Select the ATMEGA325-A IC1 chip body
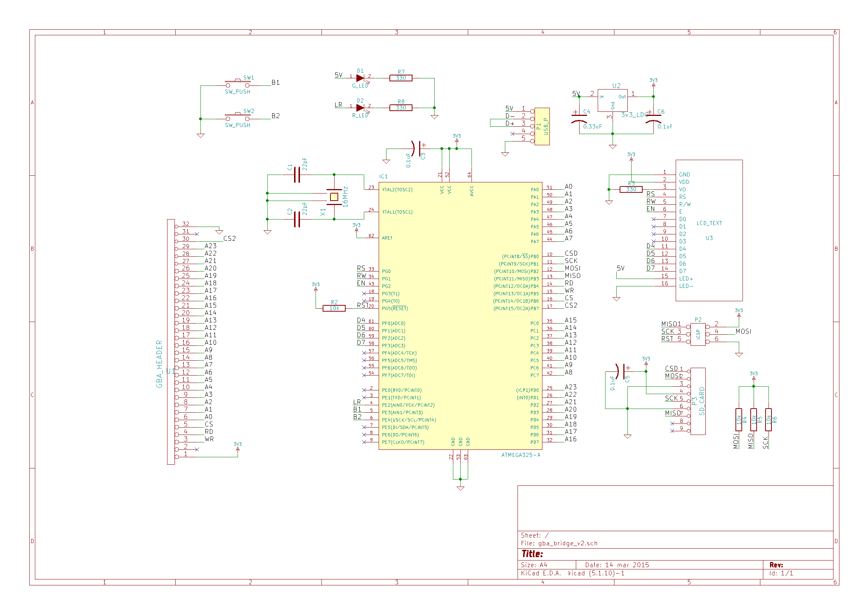The image size is (868, 614). [460, 316]
